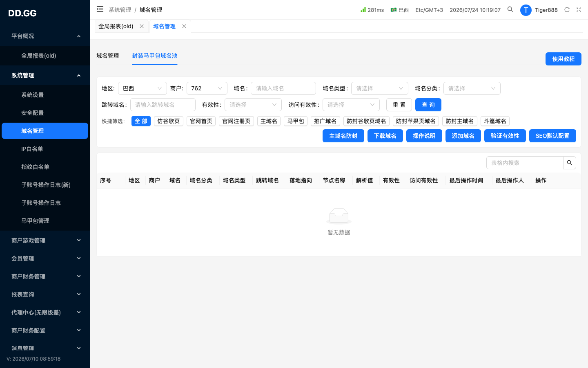
Task: Open the 域名分类 dropdown
Action: click(472, 88)
